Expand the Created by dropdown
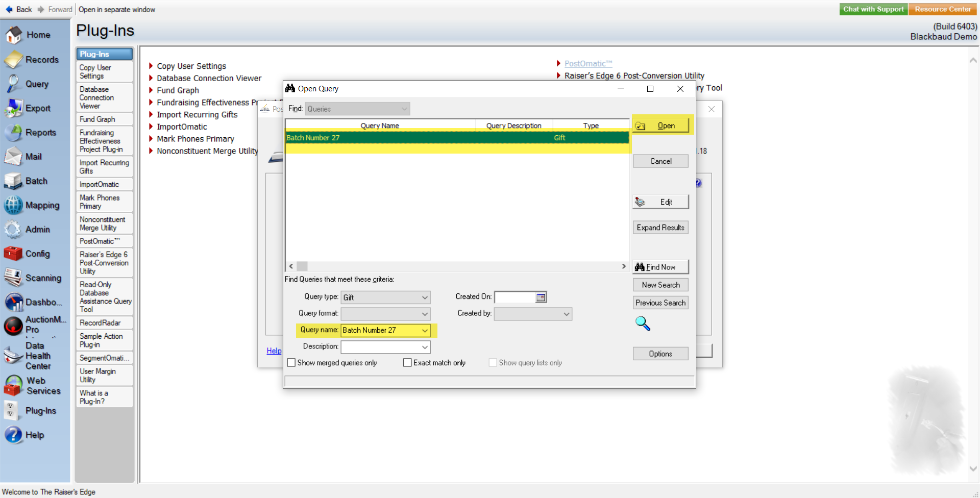 [567, 314]
